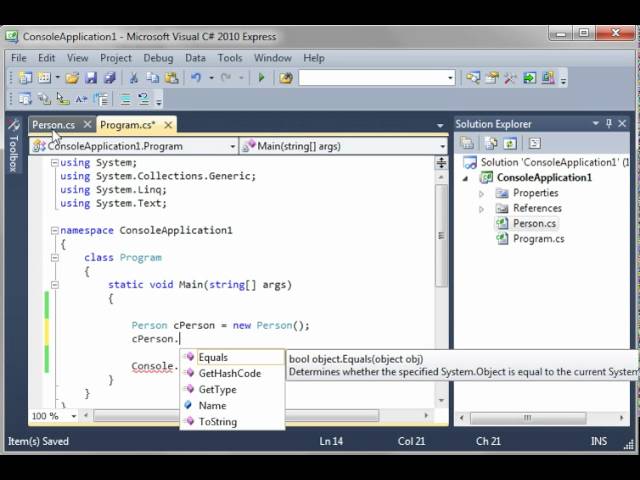The width and height of the screenshot is (640, 480).
Task: Click the New Project toolbar icon
Action: point(25,78)
